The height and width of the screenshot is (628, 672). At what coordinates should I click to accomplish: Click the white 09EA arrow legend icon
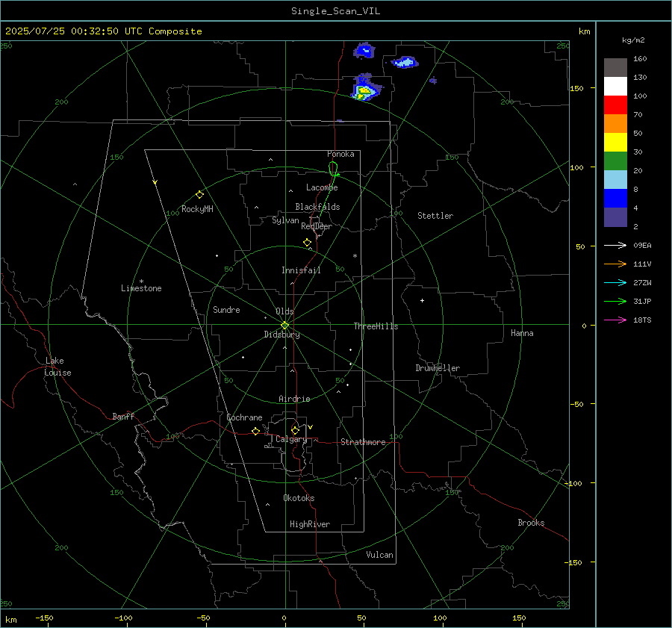point(615,246)
